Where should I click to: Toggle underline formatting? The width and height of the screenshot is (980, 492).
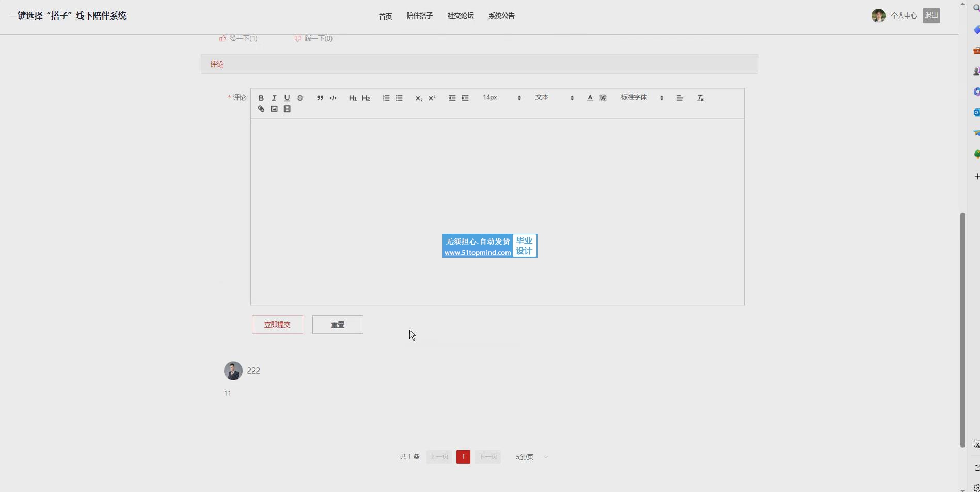tap(287, 98)
